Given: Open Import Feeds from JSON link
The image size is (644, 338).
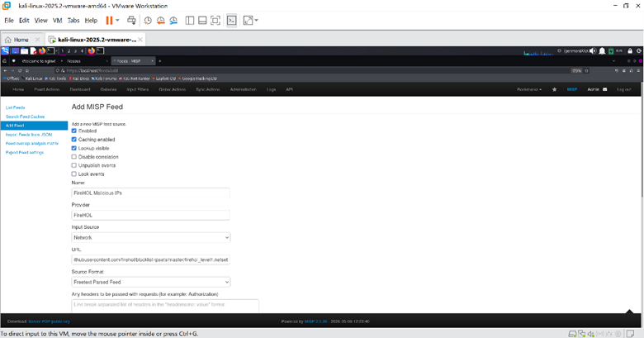Looking at the screenshot, I should tap(29, 135).
